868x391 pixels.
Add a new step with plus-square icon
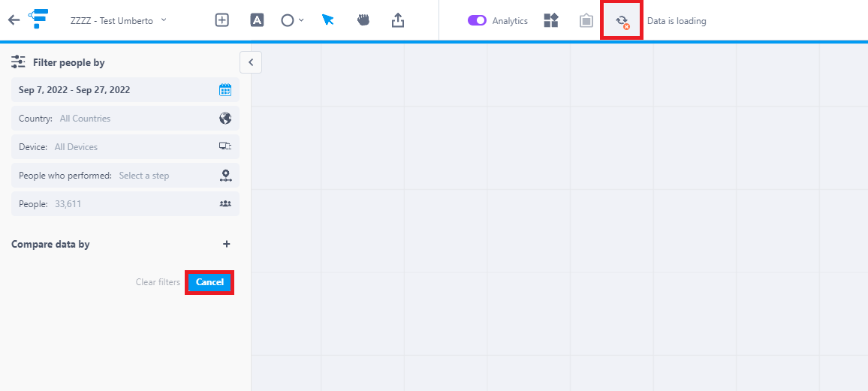click(222, 20)
